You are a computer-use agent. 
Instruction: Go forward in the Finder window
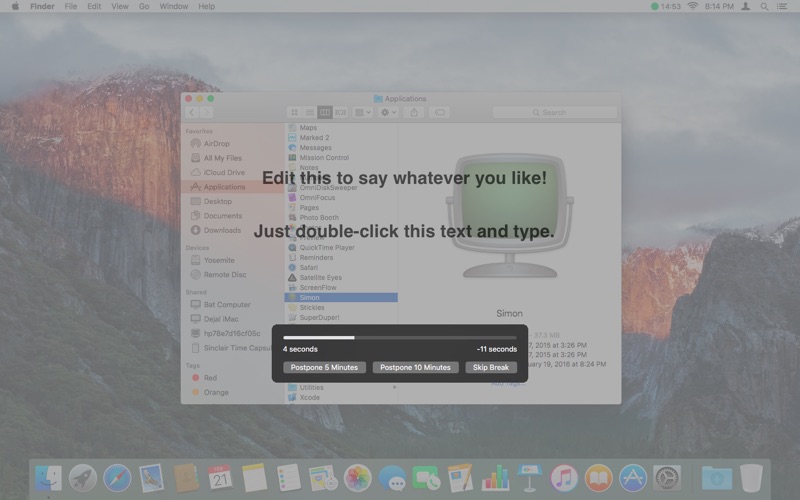tap(207, 112)
